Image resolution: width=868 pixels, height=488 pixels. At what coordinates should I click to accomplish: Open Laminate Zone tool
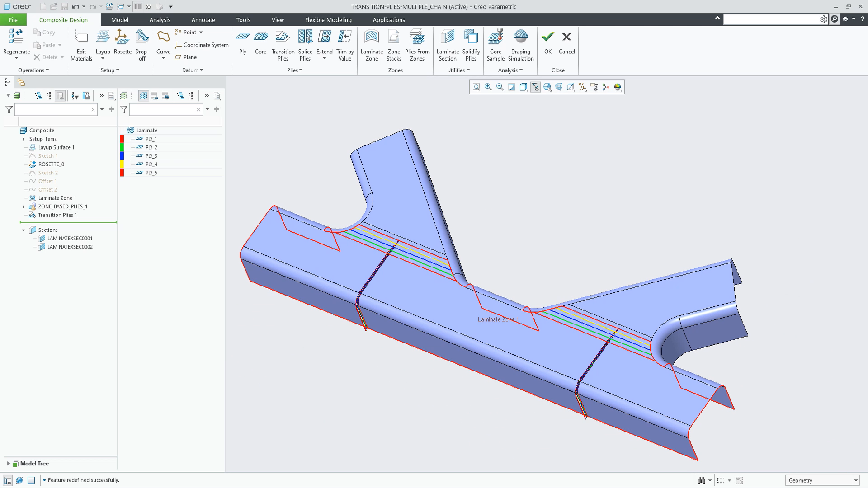[372, 45]
